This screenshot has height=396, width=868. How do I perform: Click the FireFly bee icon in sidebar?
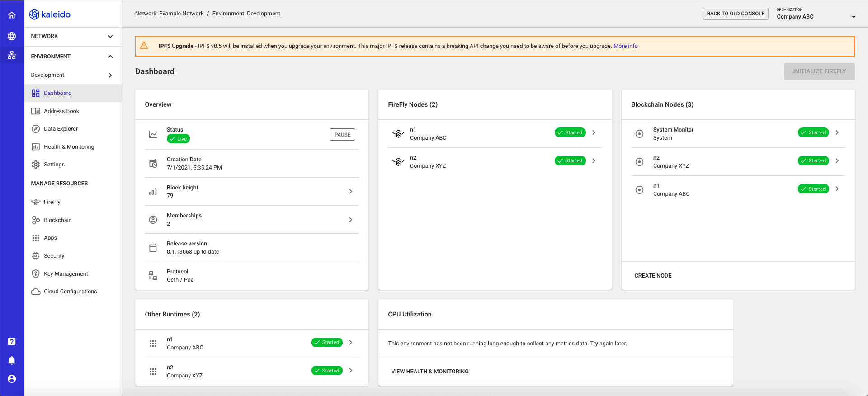pyautogui.click(x=36, y=202)
